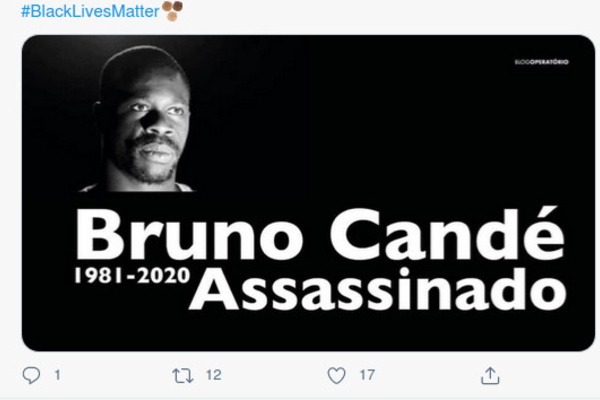Click the like count showing 17

[x=367, y=375]
